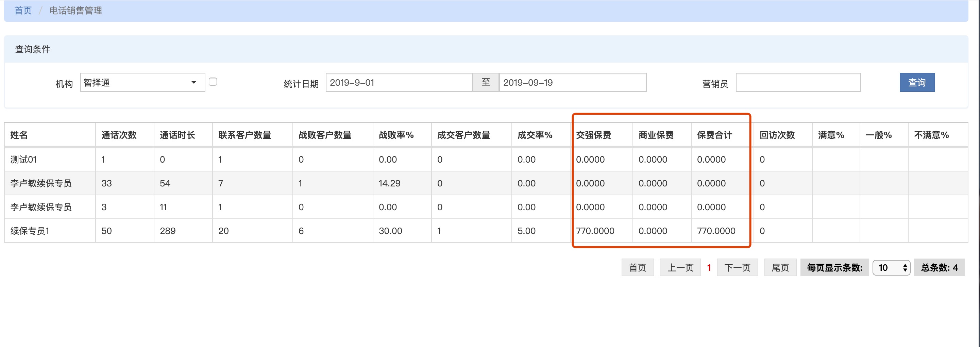Select the name cell 续保专员1

30,231
